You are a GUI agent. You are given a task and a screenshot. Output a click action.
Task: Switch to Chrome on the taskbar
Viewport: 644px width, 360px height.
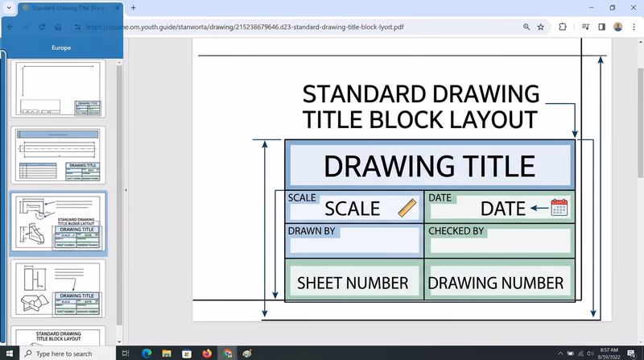click(x=227, y=354)
